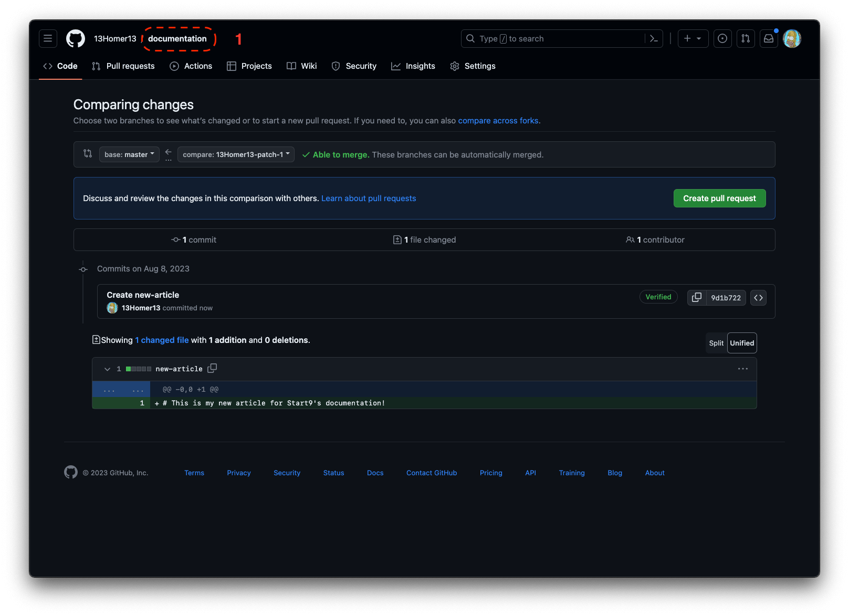Open the command palette icon
Viewport: 849px width, 616px height.
coord(654,38)
